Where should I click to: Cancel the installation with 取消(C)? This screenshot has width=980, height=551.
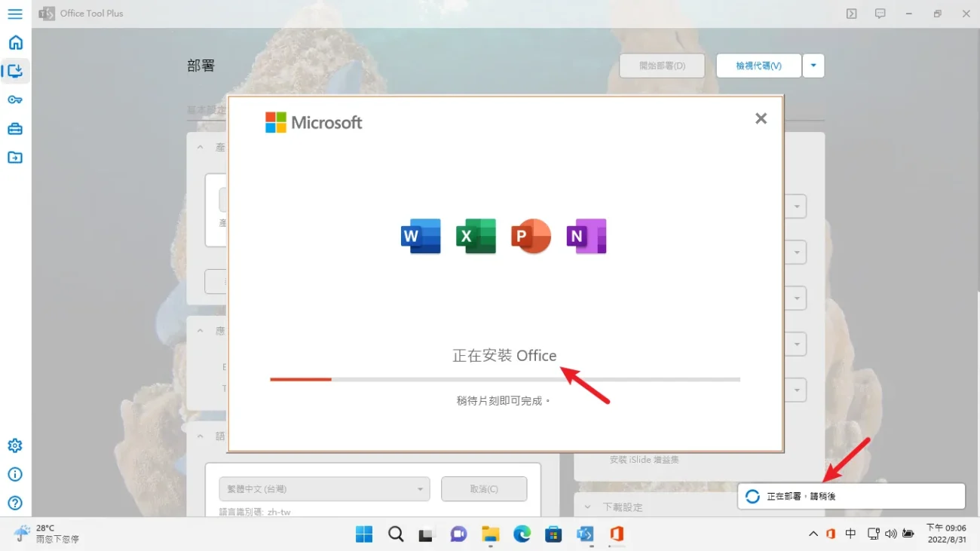click(x=484, y=488)
